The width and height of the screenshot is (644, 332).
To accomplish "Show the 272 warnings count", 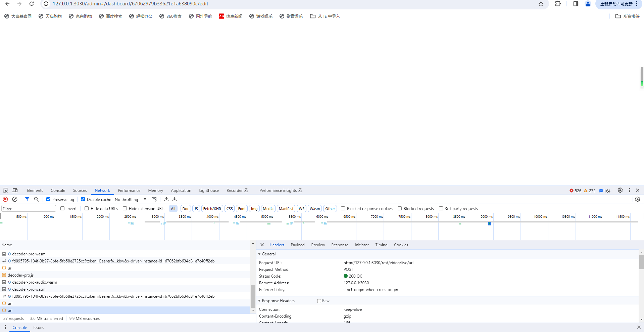I will (590, 191).
